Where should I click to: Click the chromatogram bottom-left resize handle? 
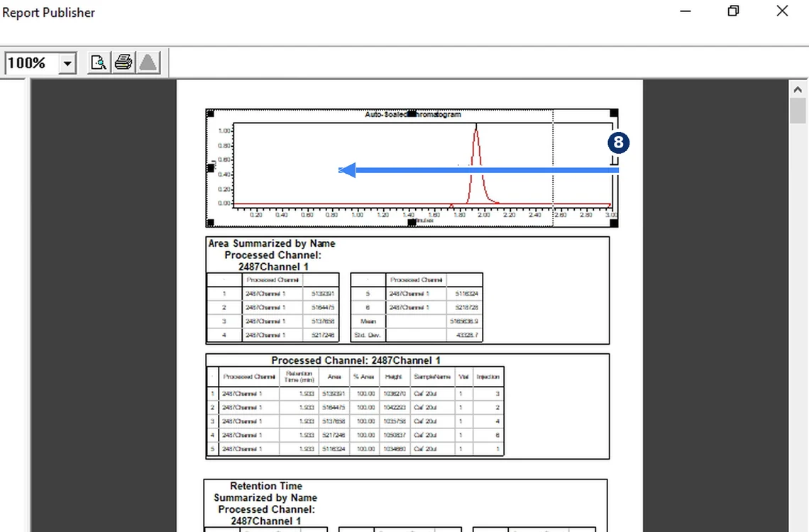210,223
